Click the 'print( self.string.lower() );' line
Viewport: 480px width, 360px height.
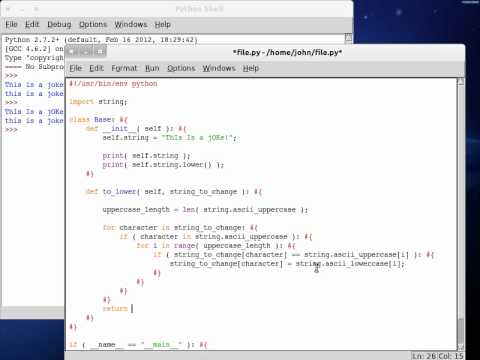[x=163, y=165]
